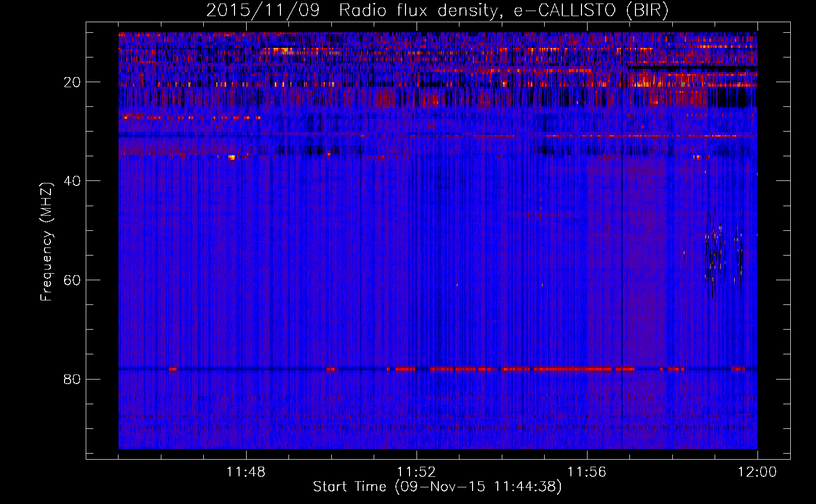Image resolution: width=816 pixels, height=504 pixels.
Task: Click the 60 MHz frequency tick label
Action: click(x=72, y=280)
